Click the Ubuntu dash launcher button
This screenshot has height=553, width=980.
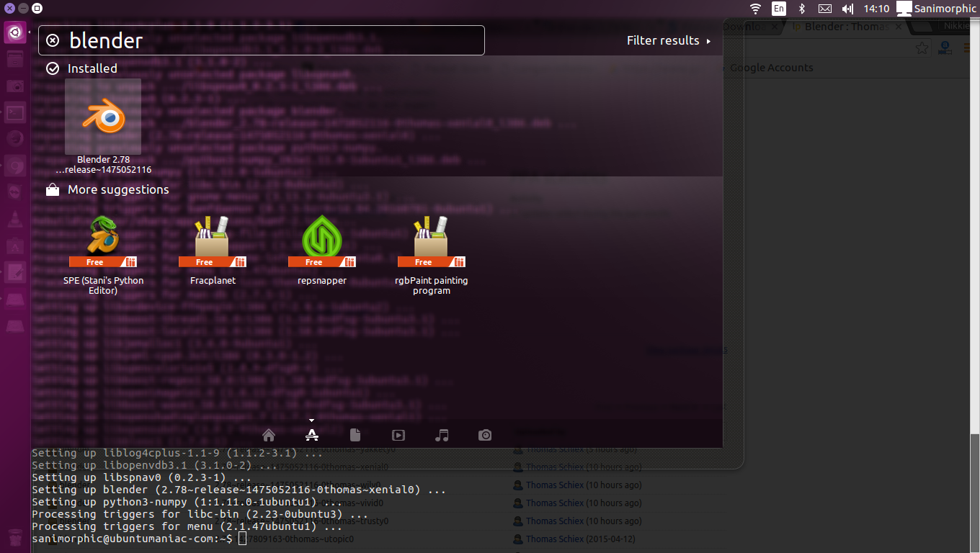(15, 33)
